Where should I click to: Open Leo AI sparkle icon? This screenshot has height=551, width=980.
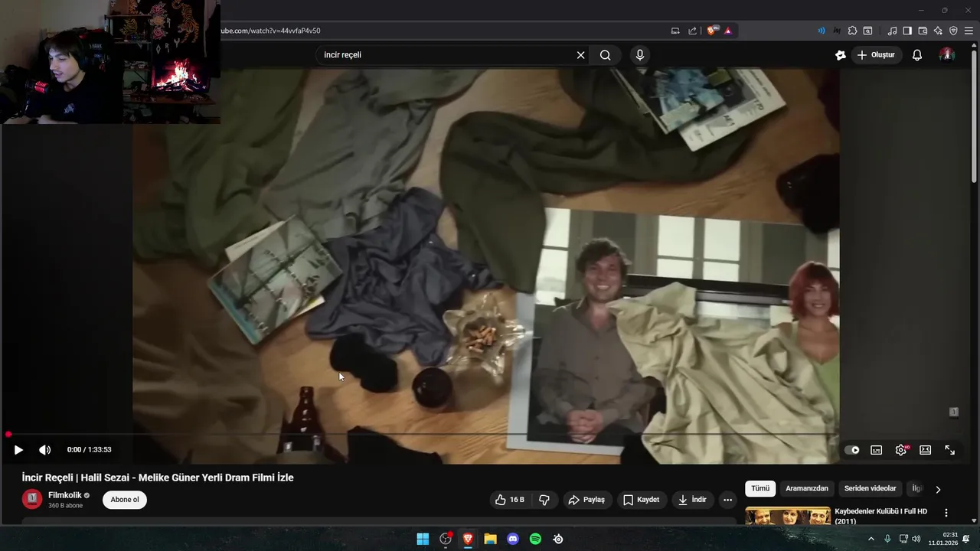938,31
